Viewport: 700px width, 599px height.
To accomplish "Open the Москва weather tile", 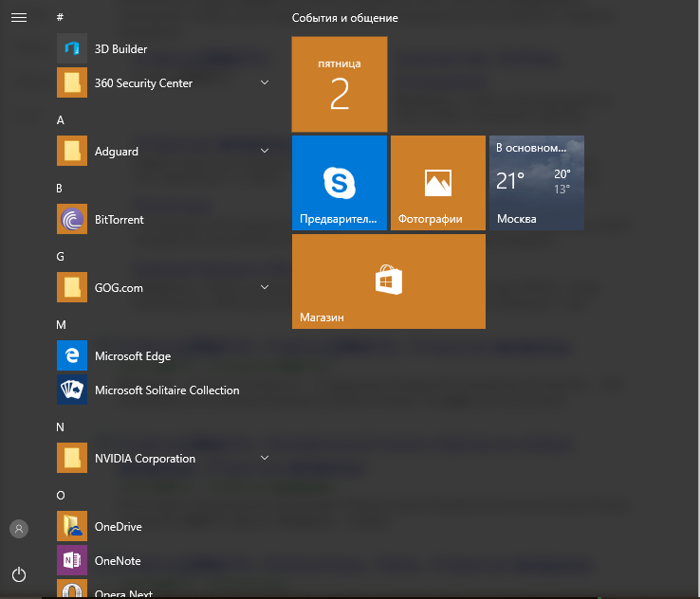I will tap(537, 183).
